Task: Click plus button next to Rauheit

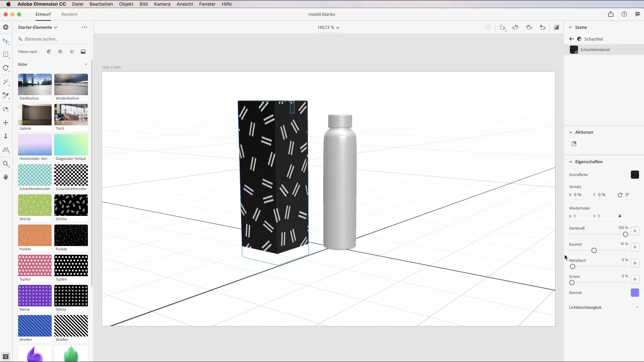Action: point(635,247)
